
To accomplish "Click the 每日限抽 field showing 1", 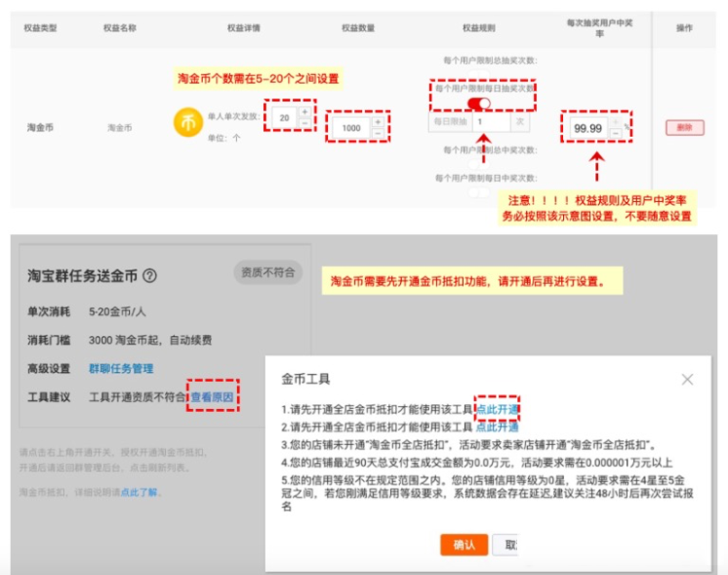I will [x=491, y=122].
